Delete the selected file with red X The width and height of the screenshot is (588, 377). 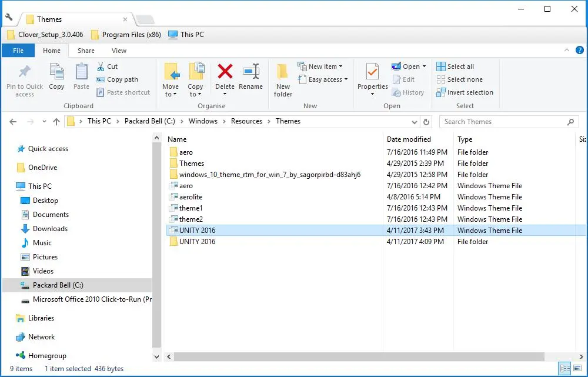(x=225, y=72)
